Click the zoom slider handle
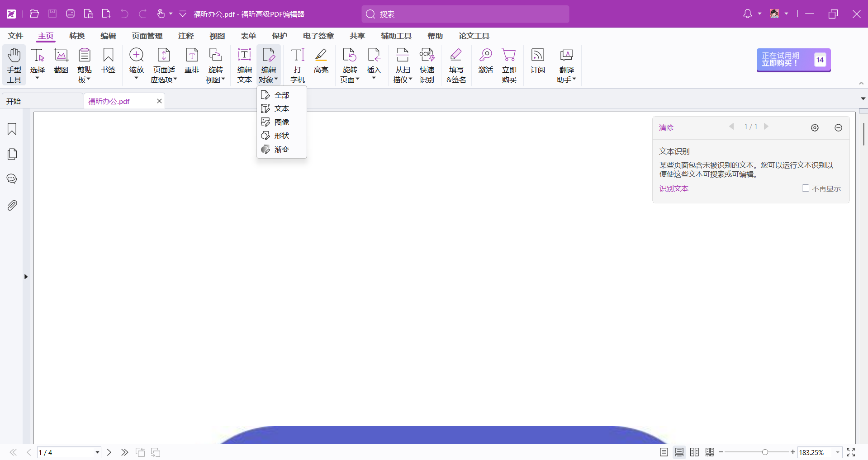Viewport: 868px width, 460px height. coord(765,452)
